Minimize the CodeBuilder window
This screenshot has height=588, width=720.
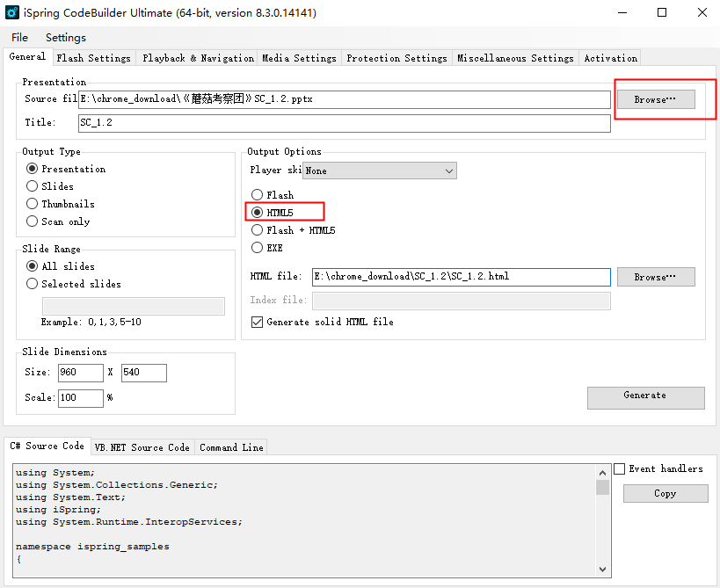tap(622, 12)
